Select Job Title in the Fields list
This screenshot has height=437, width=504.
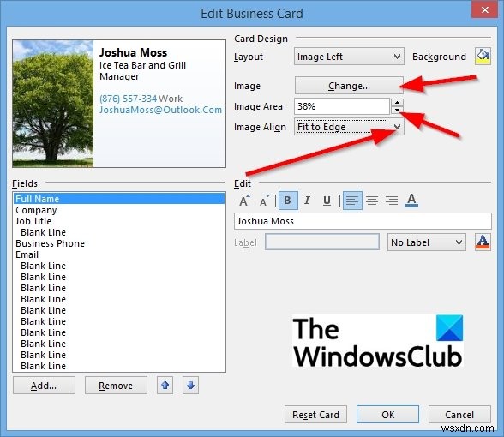119,221
